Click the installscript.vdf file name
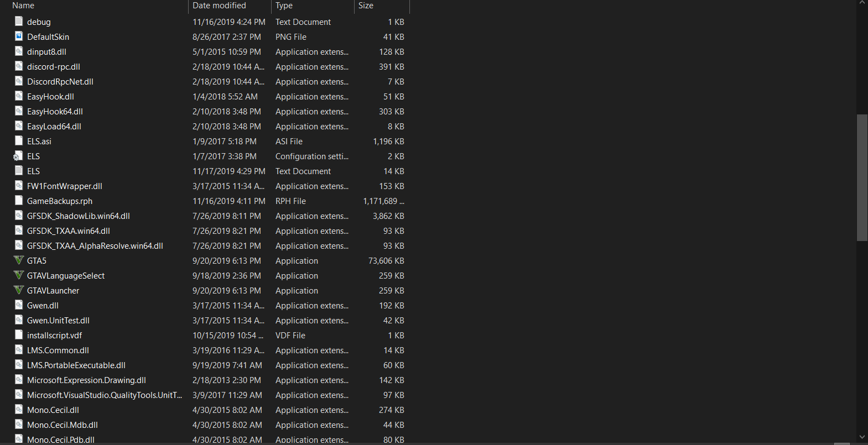Screen dimensions: 868x445 tap(54, 336)
